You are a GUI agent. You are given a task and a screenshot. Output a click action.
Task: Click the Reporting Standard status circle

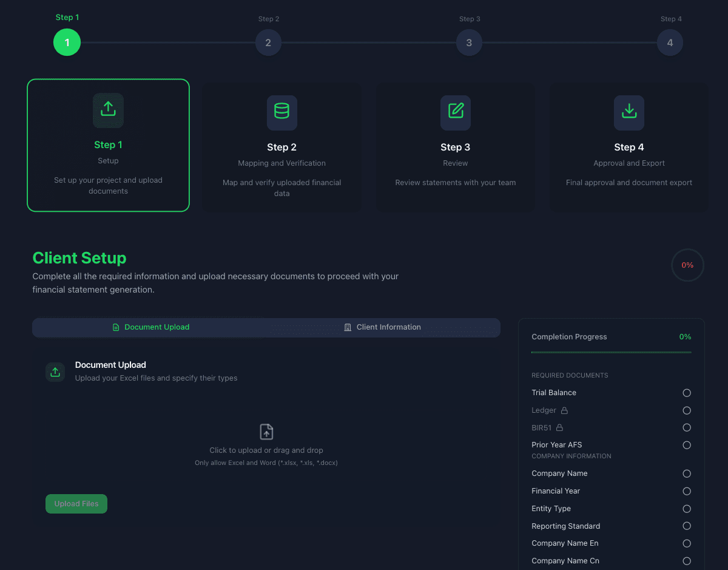pos(687,526)
